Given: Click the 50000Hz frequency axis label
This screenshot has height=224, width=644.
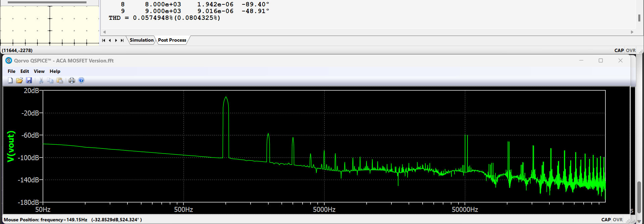Looking at the screenshot, I should pyautogui.click(x=465, y=210).
